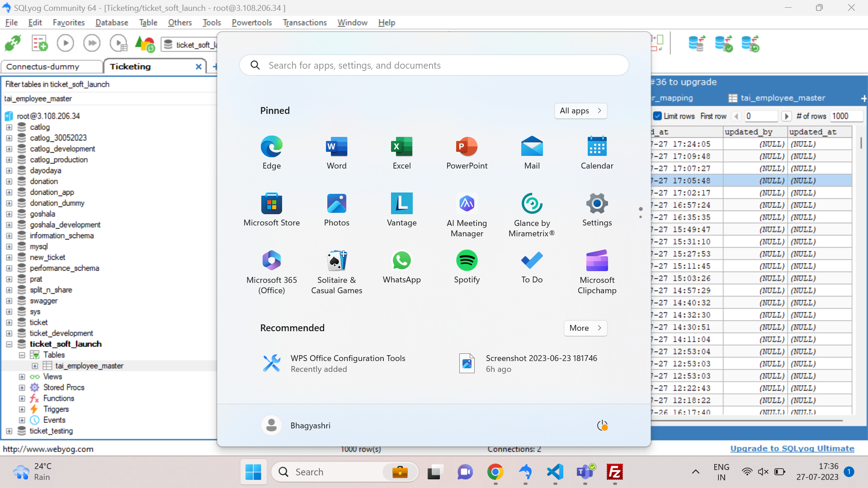Click the refresh object browser icon

tap(145, 44)
